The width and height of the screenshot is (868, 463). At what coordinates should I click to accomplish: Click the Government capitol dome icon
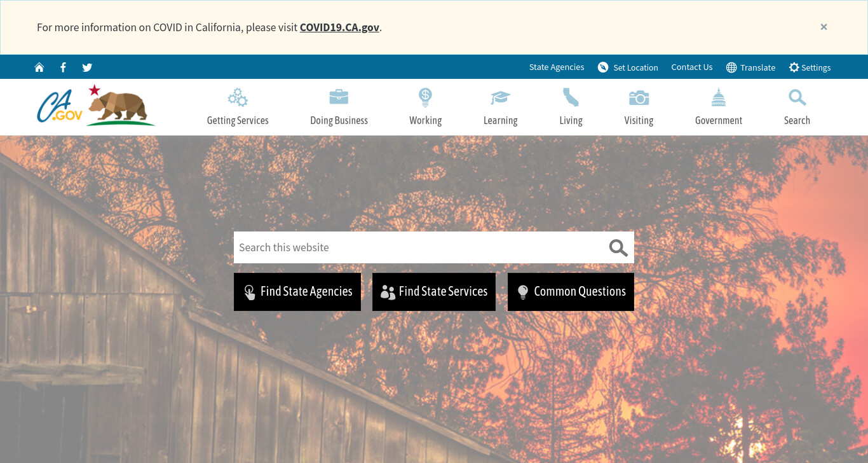tap(719, 97)
